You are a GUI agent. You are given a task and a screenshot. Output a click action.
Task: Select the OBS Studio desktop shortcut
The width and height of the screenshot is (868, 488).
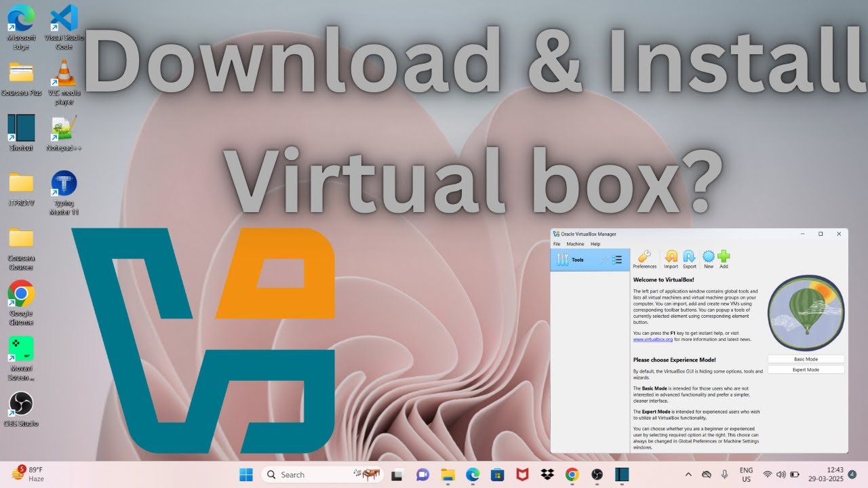point(21,409)
